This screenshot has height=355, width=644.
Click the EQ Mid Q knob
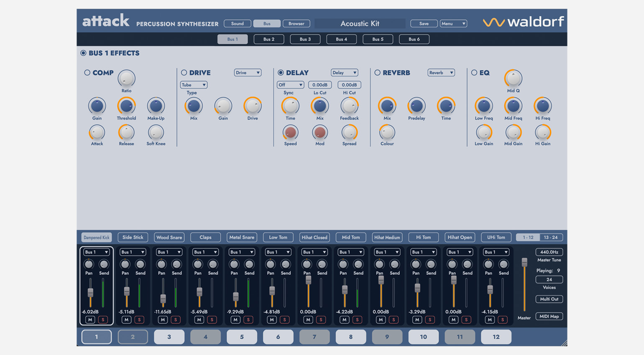[513, 78]
